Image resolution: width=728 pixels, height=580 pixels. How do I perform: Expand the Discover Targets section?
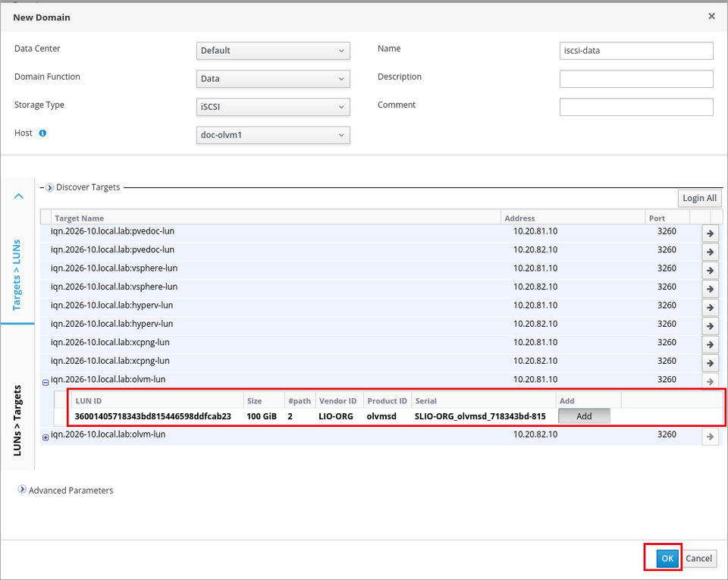click(50, 187)
